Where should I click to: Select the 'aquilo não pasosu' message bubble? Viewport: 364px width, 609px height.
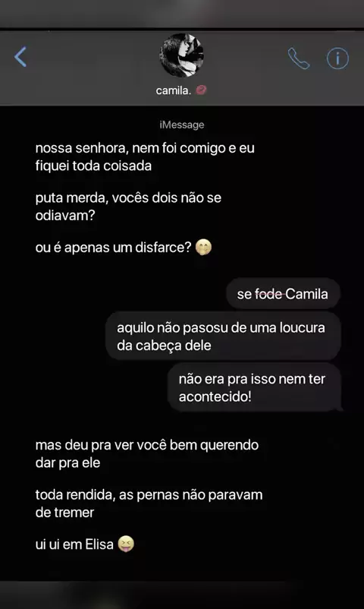pyautogui.click(x=223, y=336)
